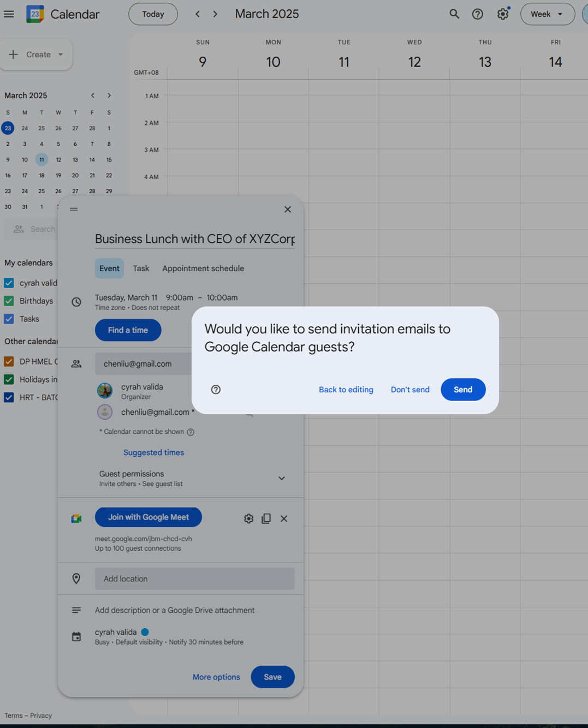Click the Add location field
The image size is (588, 728).
[195, 578]
